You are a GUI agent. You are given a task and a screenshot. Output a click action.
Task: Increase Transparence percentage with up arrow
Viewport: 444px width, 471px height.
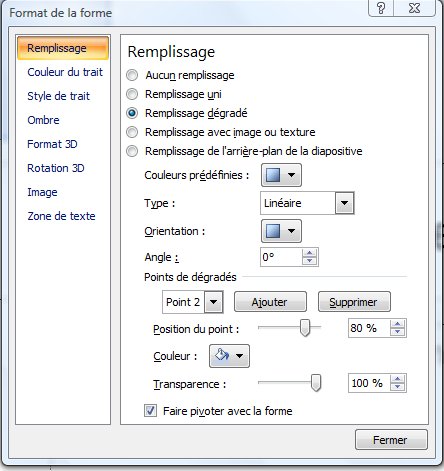pyautogui.click(x=397, y=379)
